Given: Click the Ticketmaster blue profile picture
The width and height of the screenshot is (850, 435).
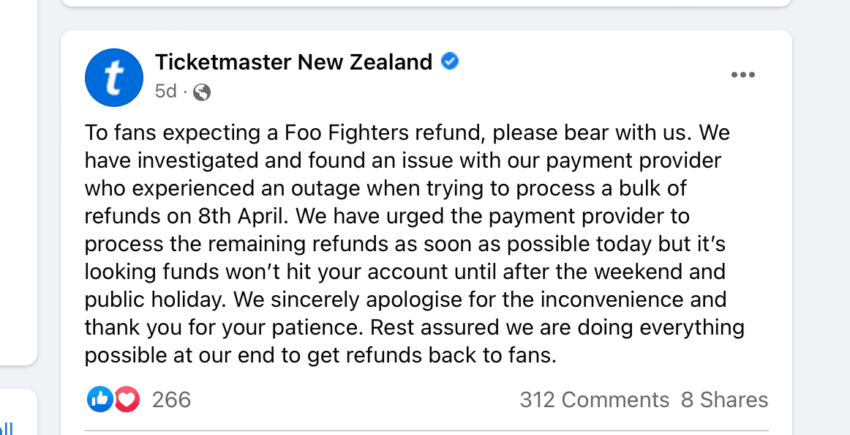Looking at the screenshot, I should 115,76.
